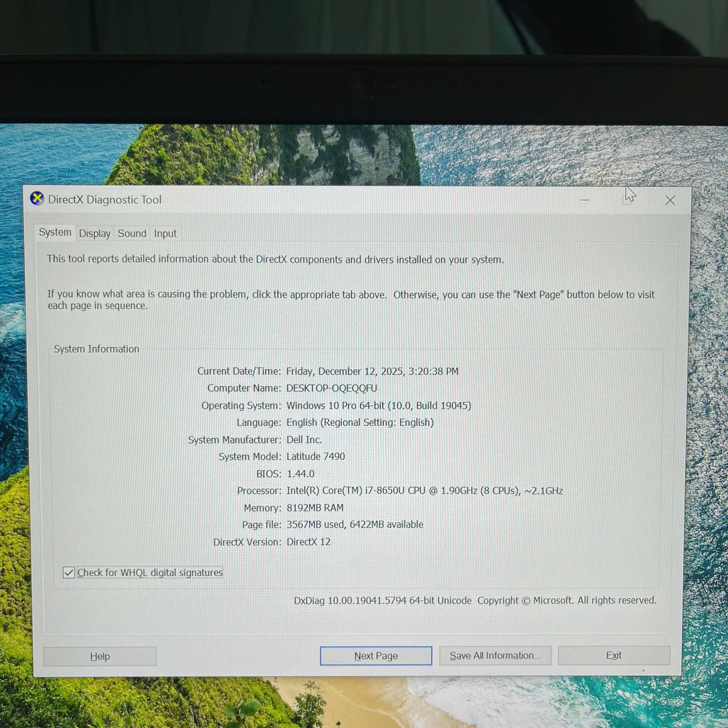The height and width of the screenshot is (728, 728).
Task: Select the Computer Name value DESKTOP-OQEQQFU
Action: 332,388
